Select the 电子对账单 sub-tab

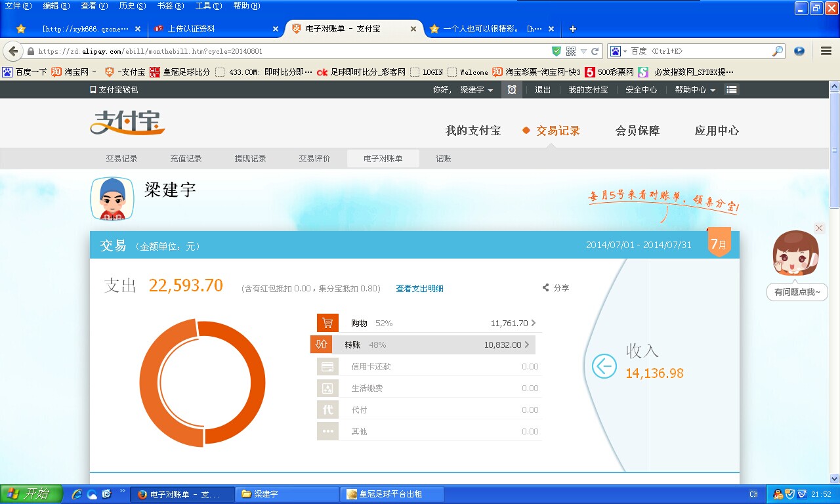click(383, 159)
